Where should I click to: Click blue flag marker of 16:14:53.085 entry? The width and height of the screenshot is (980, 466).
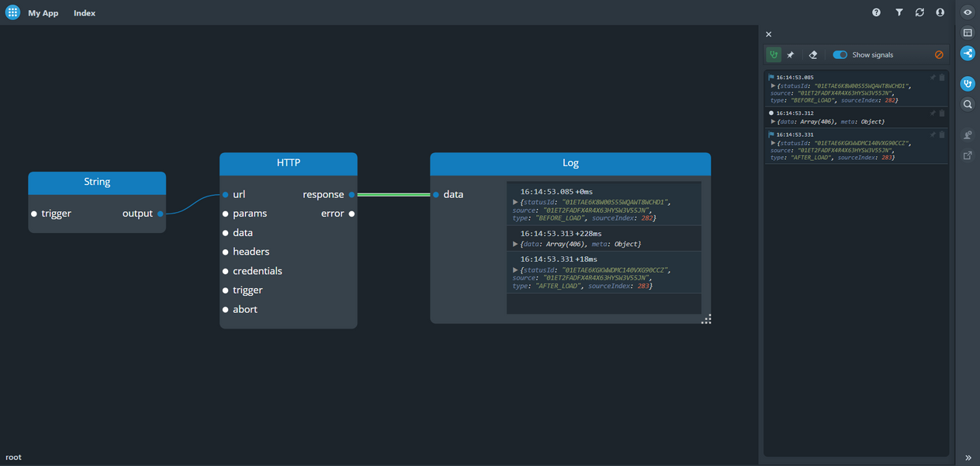tap(771, 78)
